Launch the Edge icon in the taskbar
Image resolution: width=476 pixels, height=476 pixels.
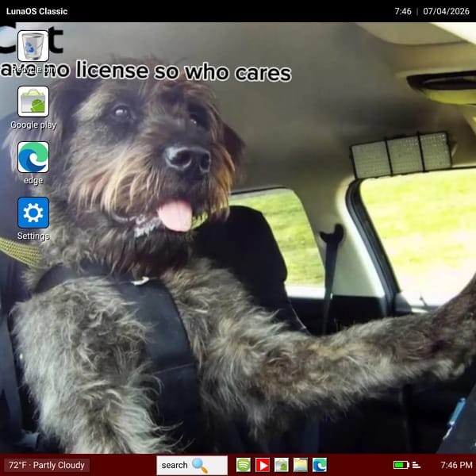[x=320, y=465]
